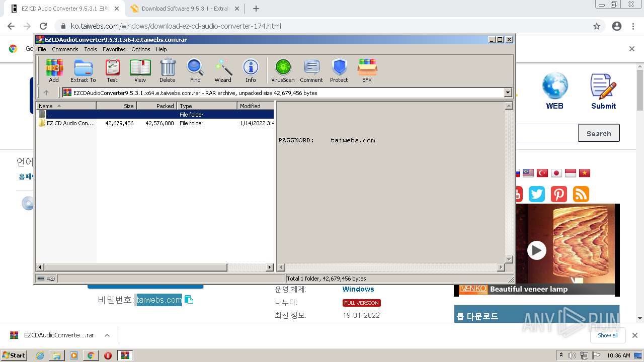Select the Vietnam flag language
This screenshot has height=362, width=644.
[585, 173]
